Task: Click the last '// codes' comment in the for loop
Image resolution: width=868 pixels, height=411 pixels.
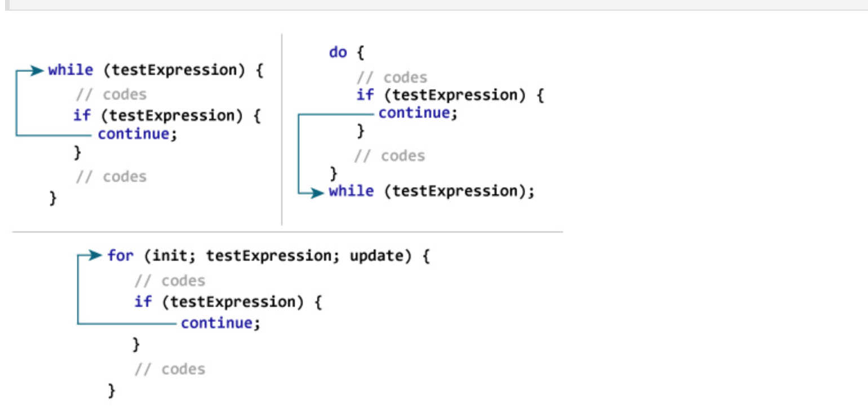Action: [x=170, y=369]
